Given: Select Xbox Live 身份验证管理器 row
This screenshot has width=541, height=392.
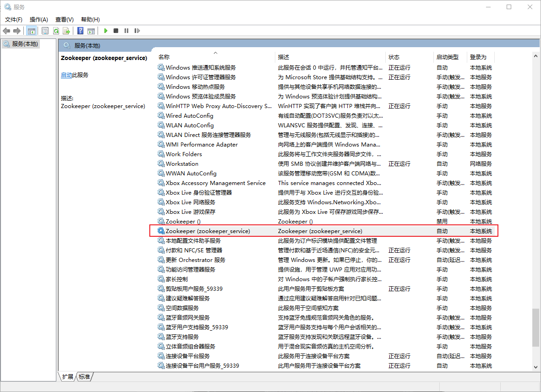Looking at the screenshot, I should [326, 192].
